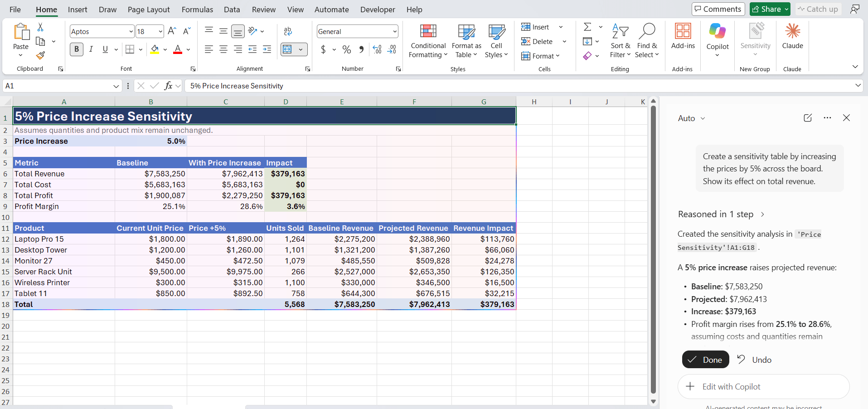Start new chat in Copilot pane
The height and width of the screenshot is (409, 868).
pyautogui.click(x=808, y=118)
